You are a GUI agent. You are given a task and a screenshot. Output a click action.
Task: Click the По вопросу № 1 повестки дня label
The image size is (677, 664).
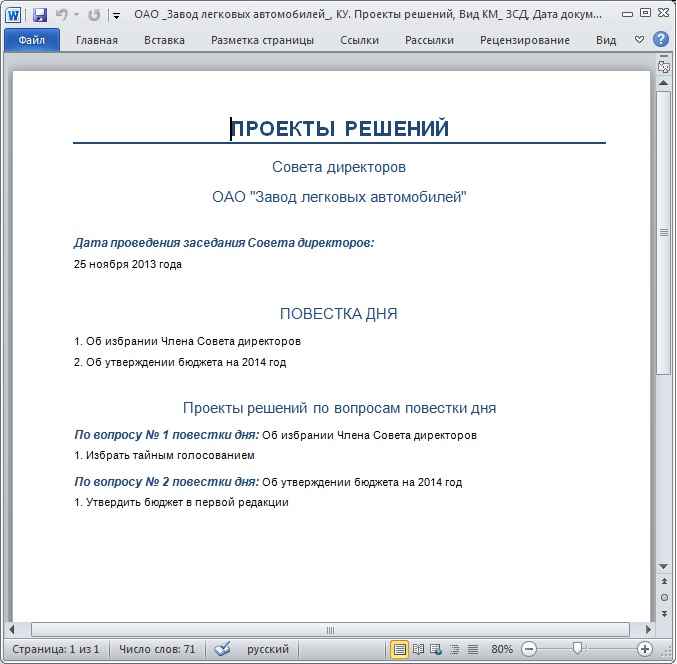pyautogui.click(x=166, y=435)
